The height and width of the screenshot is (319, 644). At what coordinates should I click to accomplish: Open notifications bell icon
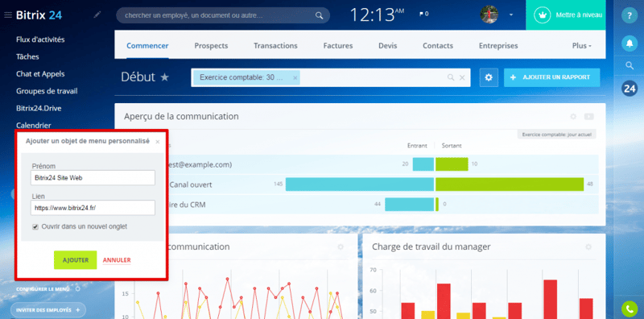(x=629, y=43)
